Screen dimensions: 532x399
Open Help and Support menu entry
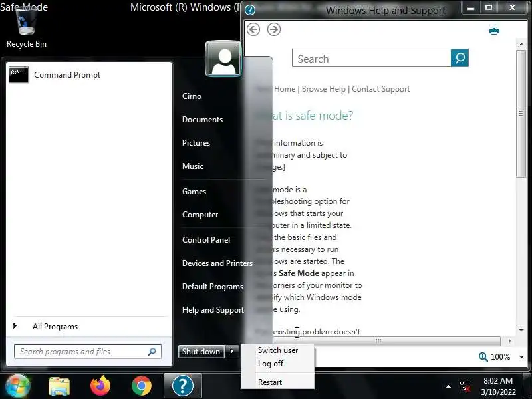point(213,310)
